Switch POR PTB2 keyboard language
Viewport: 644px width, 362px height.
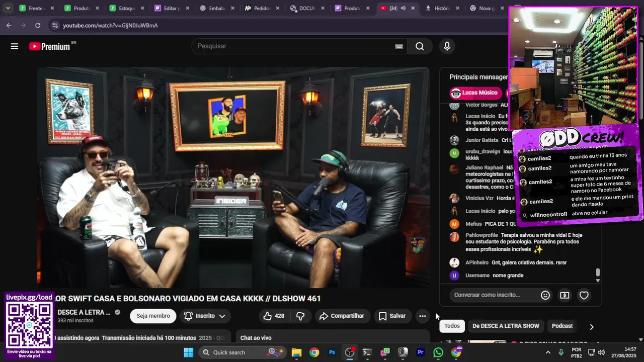pyautogui.click(x=577, y=352)
